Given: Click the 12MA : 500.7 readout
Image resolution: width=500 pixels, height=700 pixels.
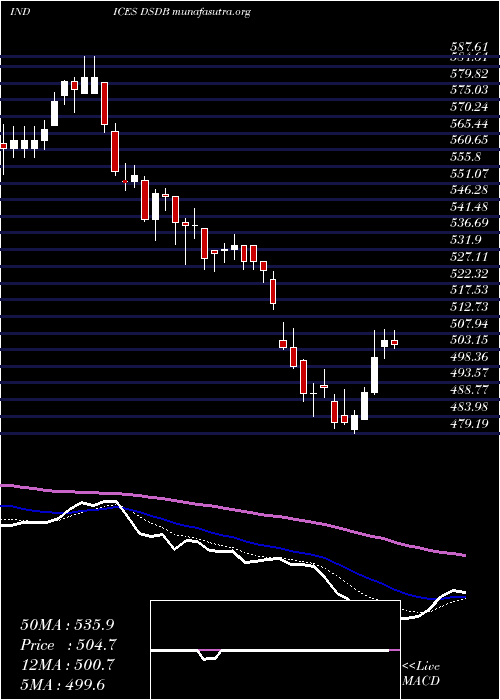Looking at the screenshot, I should pos(66,665).
